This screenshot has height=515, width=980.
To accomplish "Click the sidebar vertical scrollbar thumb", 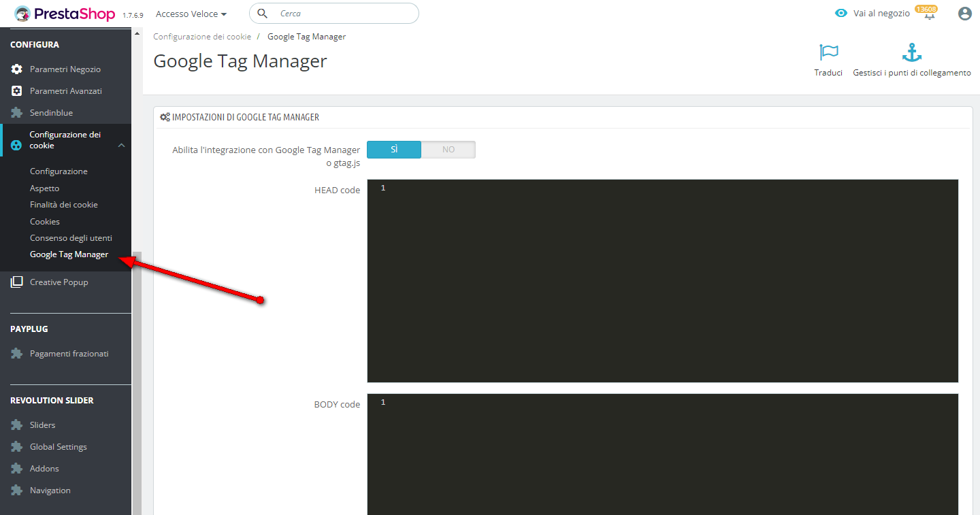I will pyautogui.click(x=137, y=383).
